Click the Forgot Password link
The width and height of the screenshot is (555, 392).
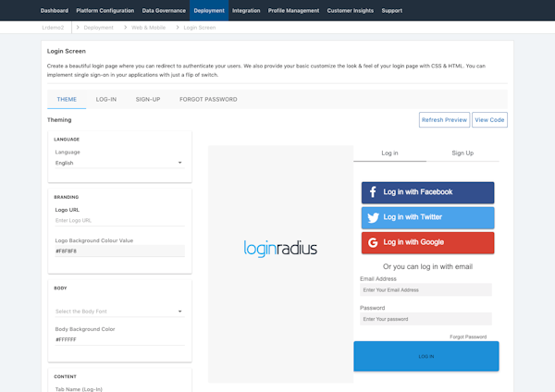[468, 337]
